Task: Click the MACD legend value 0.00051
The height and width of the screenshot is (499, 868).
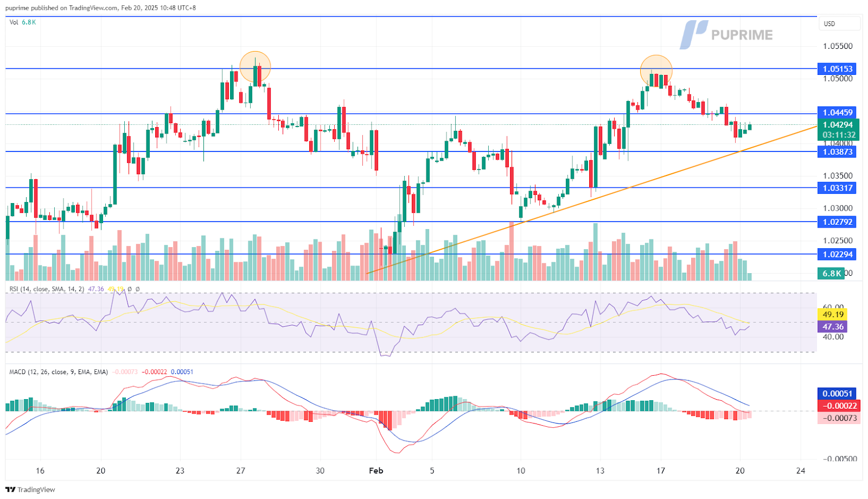Action: [182, 372]
